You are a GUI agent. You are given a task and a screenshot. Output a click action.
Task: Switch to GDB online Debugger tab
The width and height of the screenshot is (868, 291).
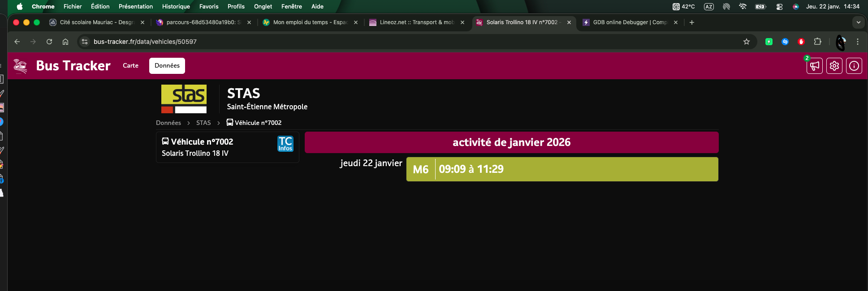[x=627, y=22]
